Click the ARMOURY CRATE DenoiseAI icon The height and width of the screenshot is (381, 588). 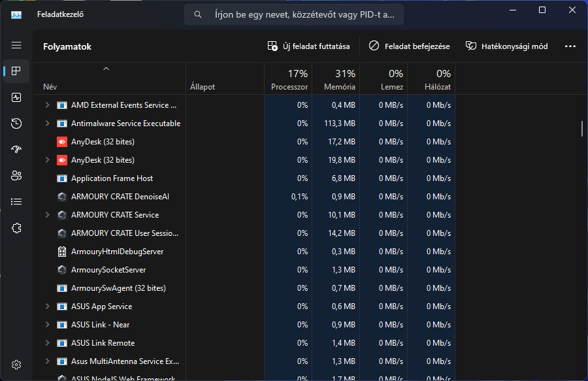pyautogui.click(x=62, y=197)
